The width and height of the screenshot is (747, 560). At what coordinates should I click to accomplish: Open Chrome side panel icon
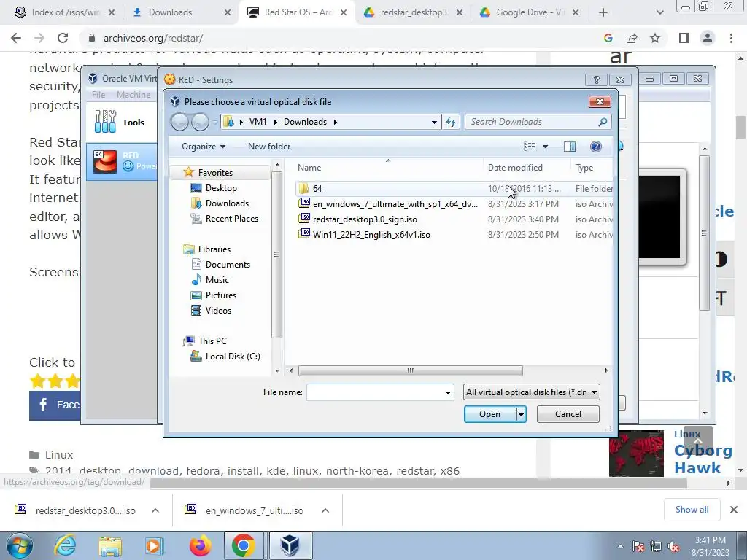pyautogui.click(x=684, y=38)
